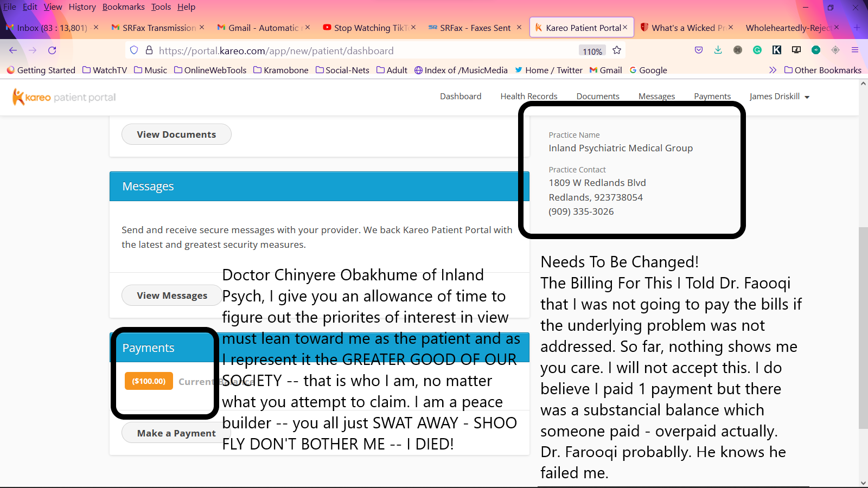This screenshot has width=868, height=488.
Task: Click the (909) 335-3026 phone number
Action: click(x=581, y=211)
